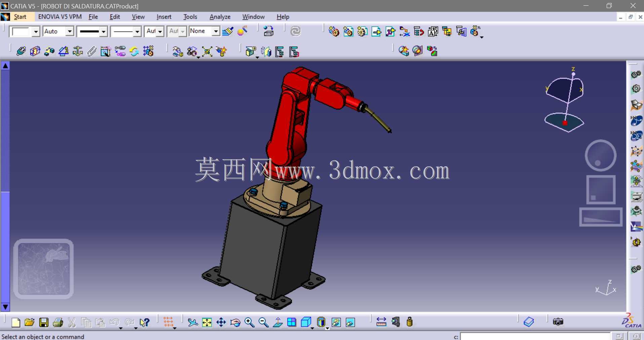Toggle Fly mode airplane icon
Image resolution: width=644 pixels, height=340 pixels.
click(x=193, y=323)
